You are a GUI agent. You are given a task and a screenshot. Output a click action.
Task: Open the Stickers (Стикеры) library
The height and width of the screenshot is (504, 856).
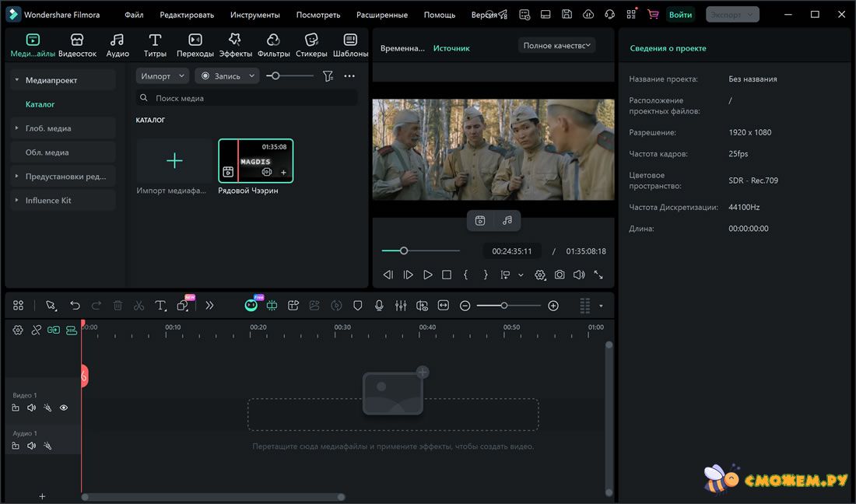[311, 45]
